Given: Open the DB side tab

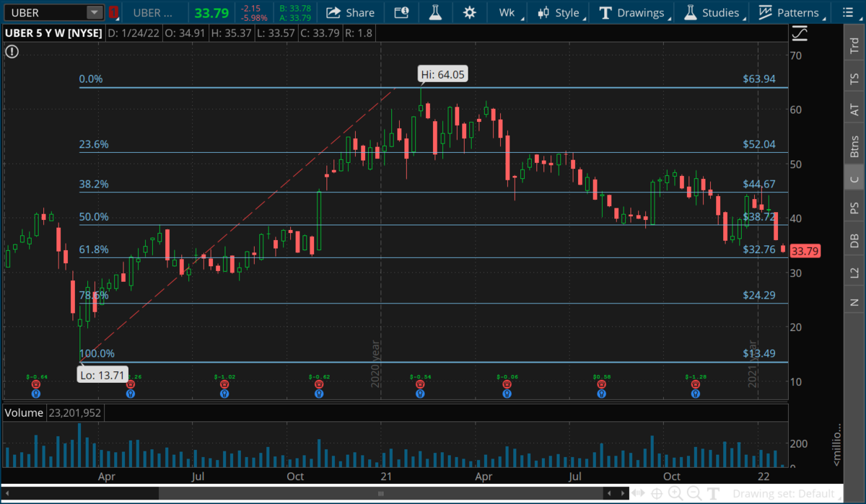Looking at the screenshot, I should (854, 242).
